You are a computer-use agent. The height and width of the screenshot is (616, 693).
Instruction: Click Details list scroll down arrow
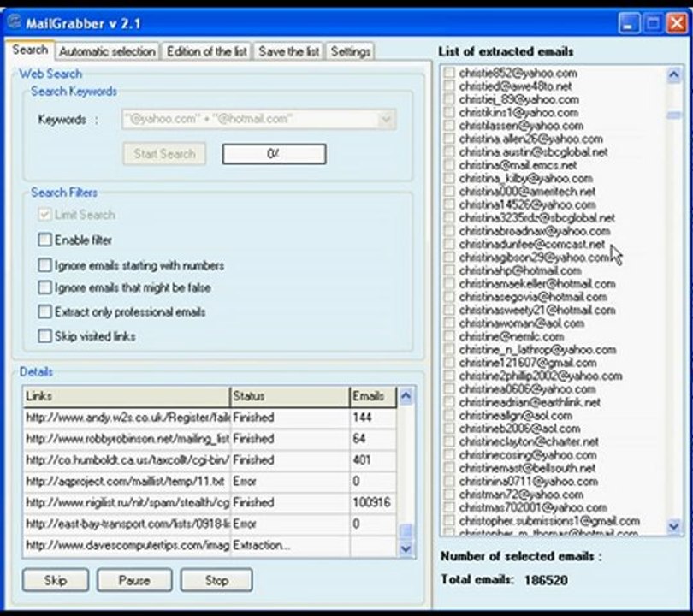[x=406, y=548]
